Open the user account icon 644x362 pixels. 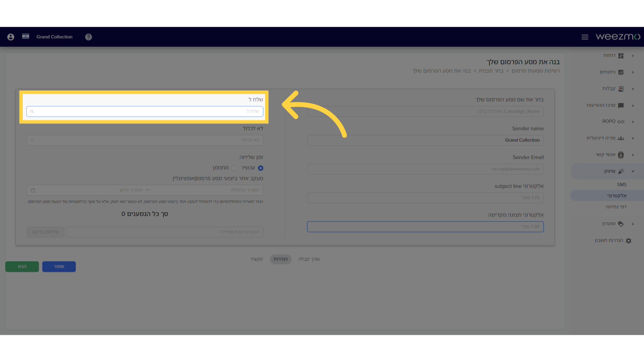coord(11,37)
